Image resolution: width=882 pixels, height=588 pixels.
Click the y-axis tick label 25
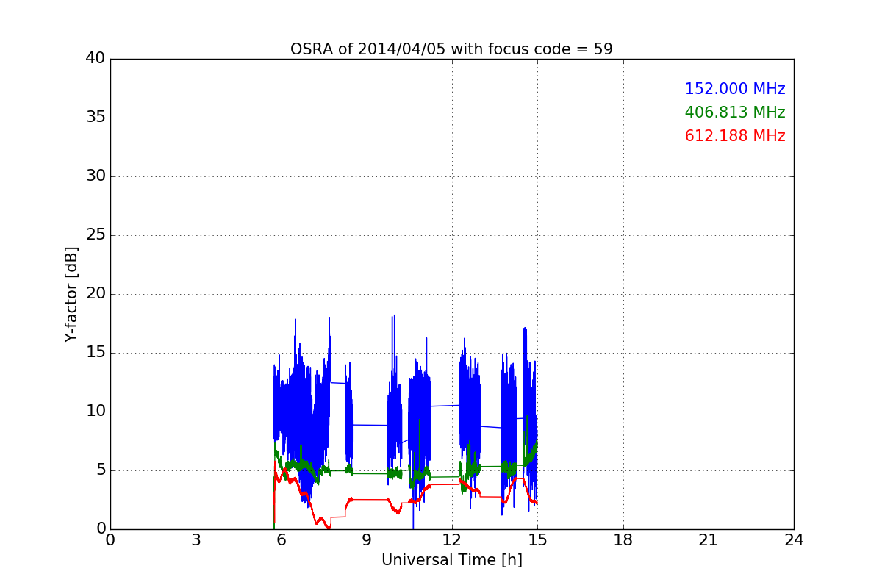tap(96, 235)
